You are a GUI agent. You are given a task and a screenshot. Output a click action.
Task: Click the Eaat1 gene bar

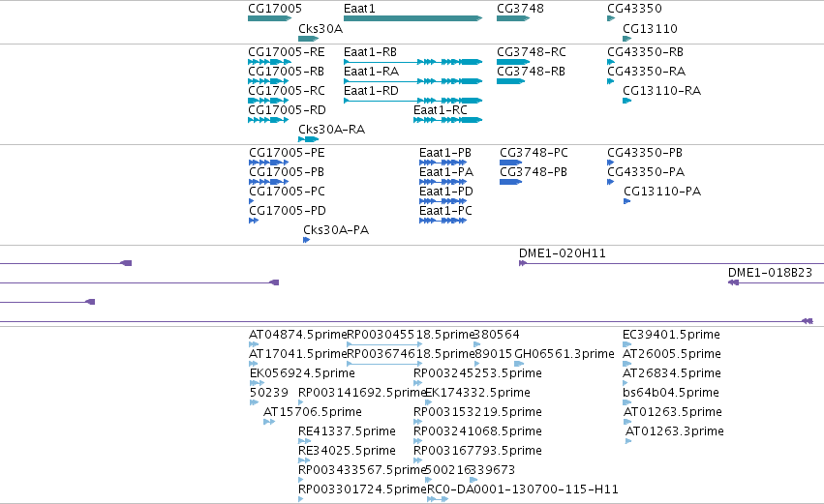coord(413,18)
